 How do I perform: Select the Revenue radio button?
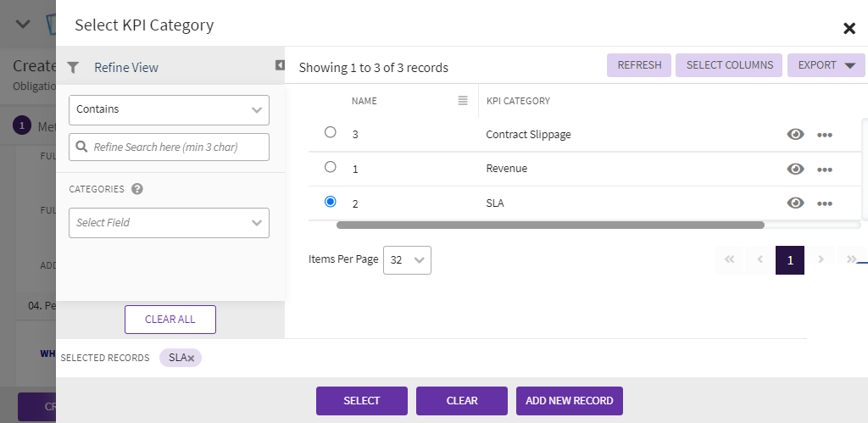[x=331, y=167]
